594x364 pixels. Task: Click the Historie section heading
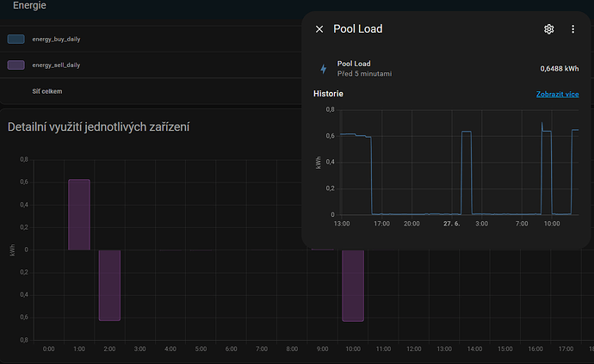point(329,93)
